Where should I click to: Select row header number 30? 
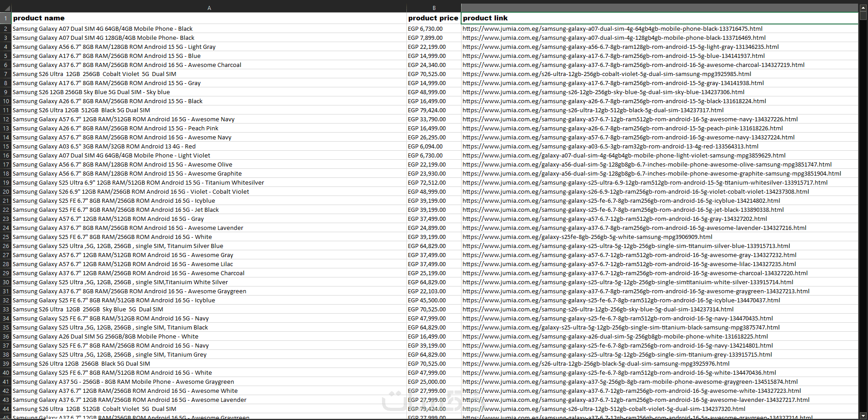[x=5, y=282]
